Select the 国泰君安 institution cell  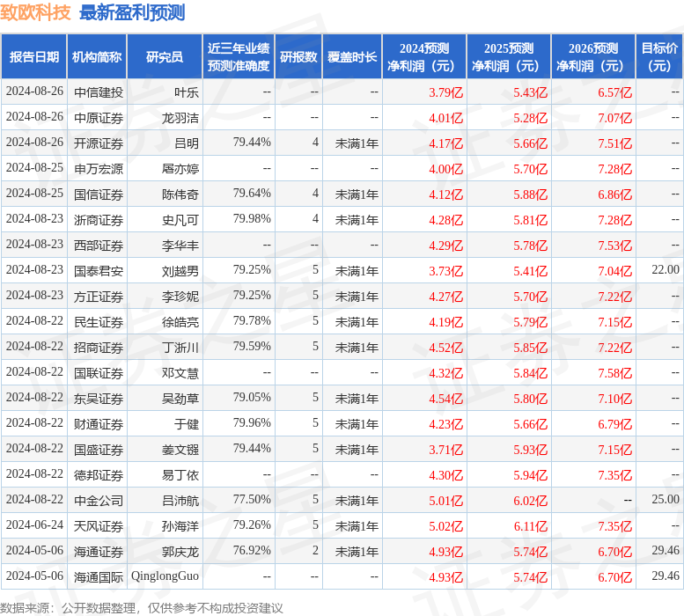(99, 271)
